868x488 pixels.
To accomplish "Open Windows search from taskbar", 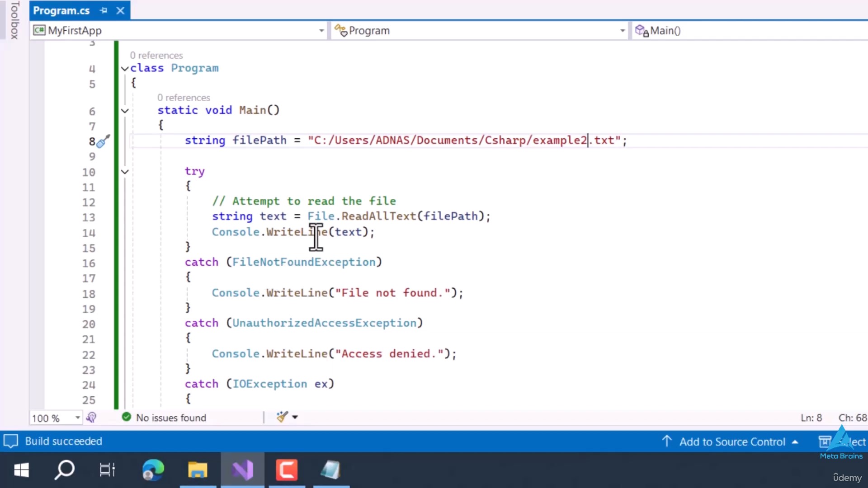I will 64,470.
